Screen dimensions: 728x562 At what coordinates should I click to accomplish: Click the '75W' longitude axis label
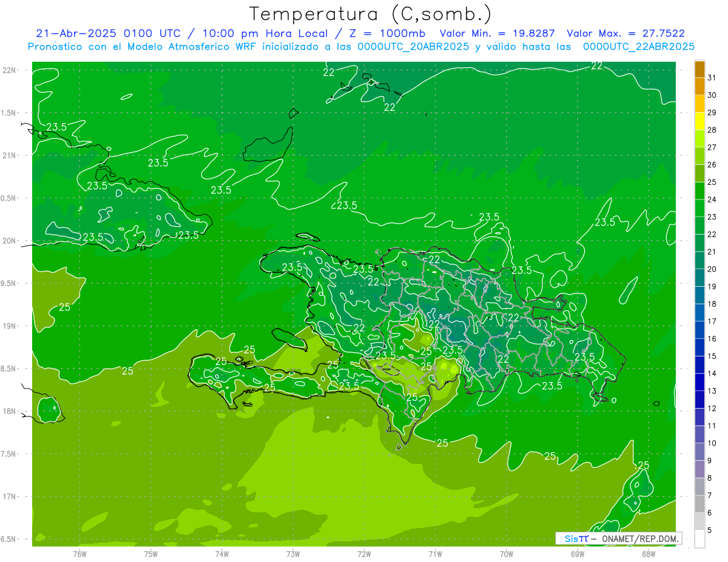151,553
